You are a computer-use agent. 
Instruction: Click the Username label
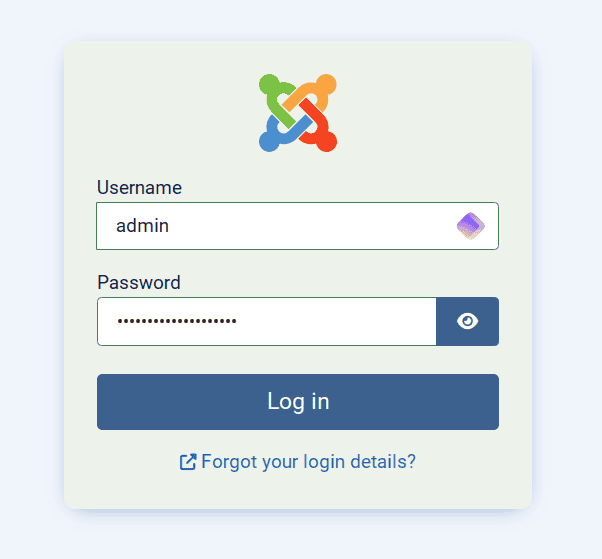[x=139, y=187]
